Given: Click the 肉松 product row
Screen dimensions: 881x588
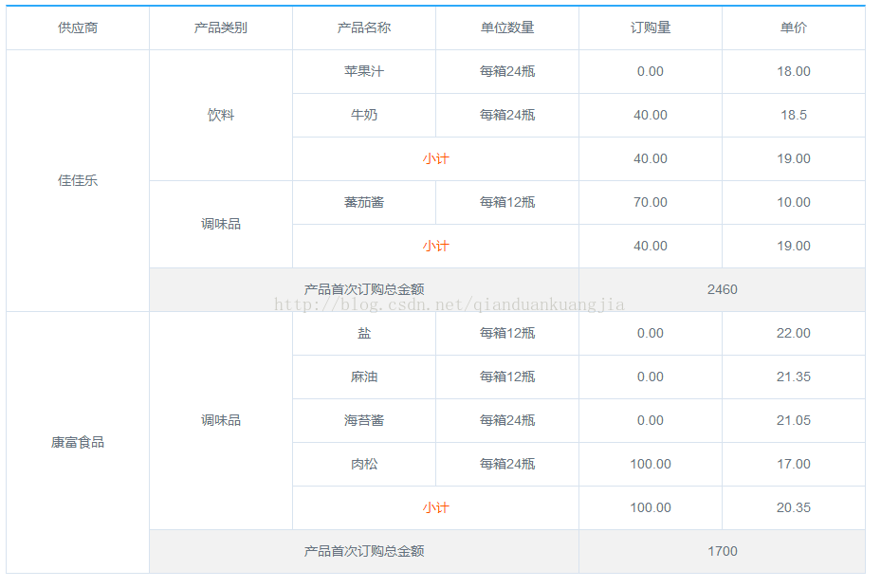Looking at the screenshot, I should [x=363, y=464].
